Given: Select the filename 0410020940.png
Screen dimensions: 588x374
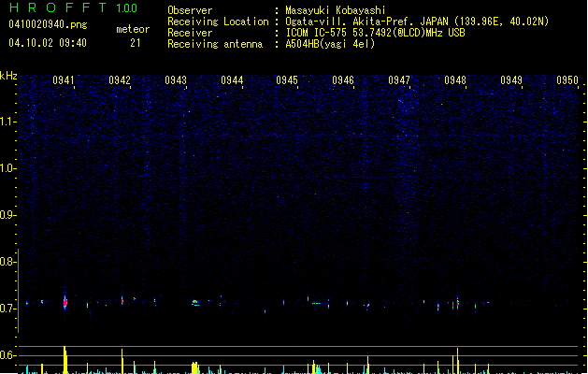Looking at the screenshot, I should tap(48, 24).
